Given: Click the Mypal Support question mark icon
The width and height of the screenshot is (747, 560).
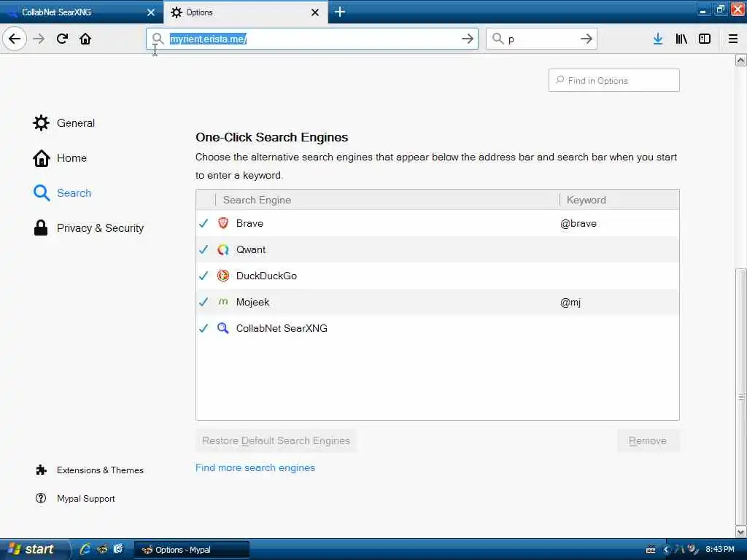Looking at the screenshot, I should 41,498.
